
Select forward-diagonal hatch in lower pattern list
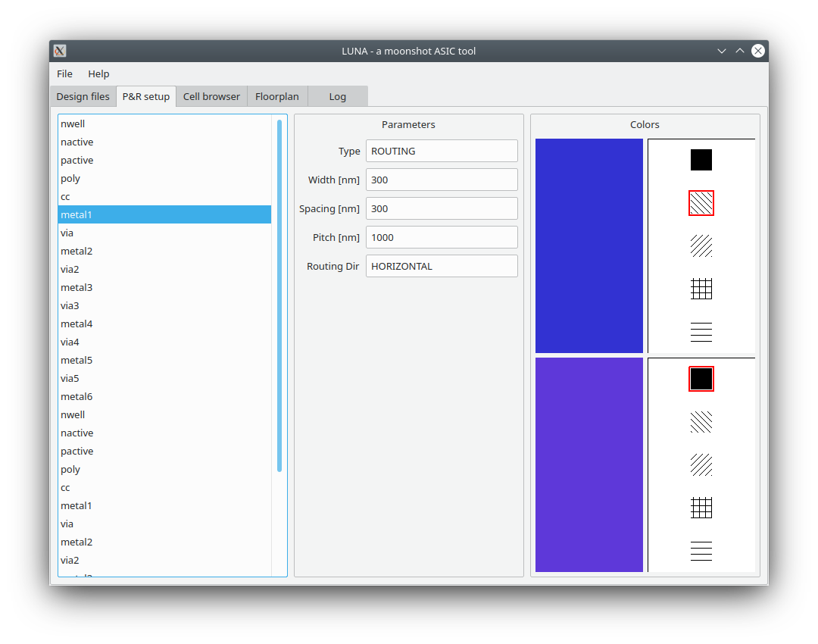(x=701, y=464)
